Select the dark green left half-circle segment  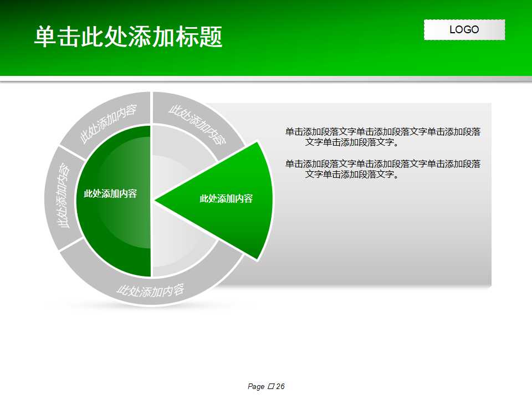[114, 201]
